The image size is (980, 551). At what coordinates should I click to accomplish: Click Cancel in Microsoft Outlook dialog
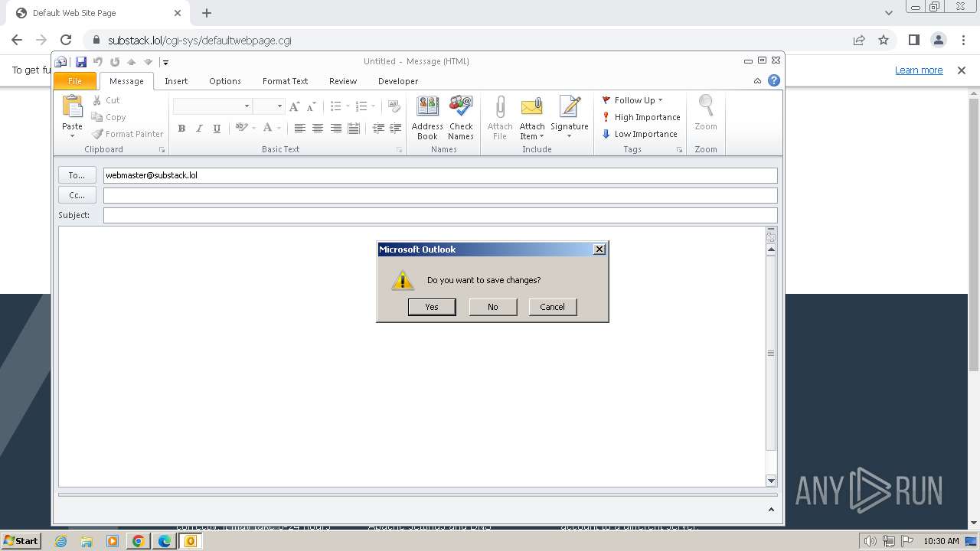(552, 307)
